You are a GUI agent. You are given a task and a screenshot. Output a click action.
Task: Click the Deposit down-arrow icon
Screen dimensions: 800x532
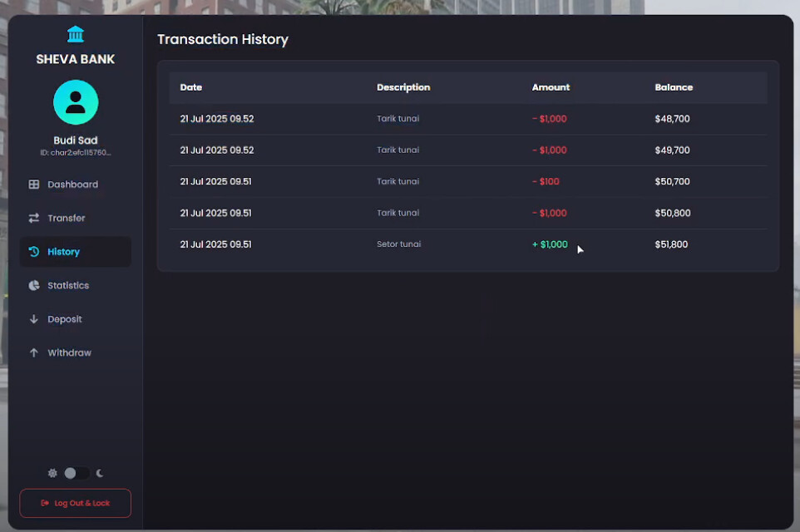pos(34,319)
